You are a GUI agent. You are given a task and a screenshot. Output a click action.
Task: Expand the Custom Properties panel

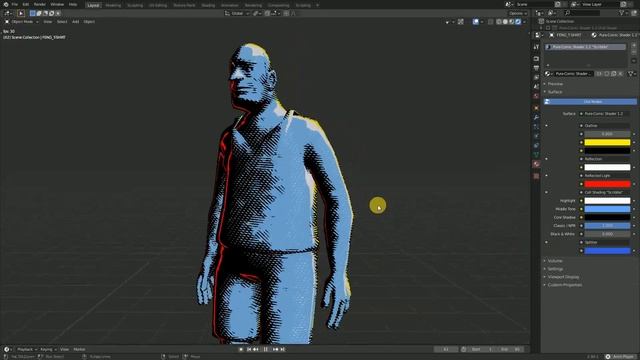565,285
